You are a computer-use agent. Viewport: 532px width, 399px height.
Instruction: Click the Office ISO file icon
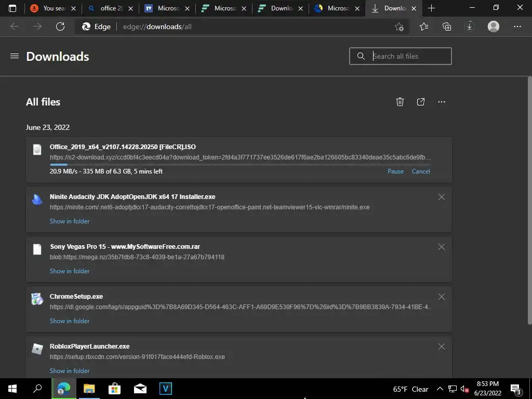[37, 150]
